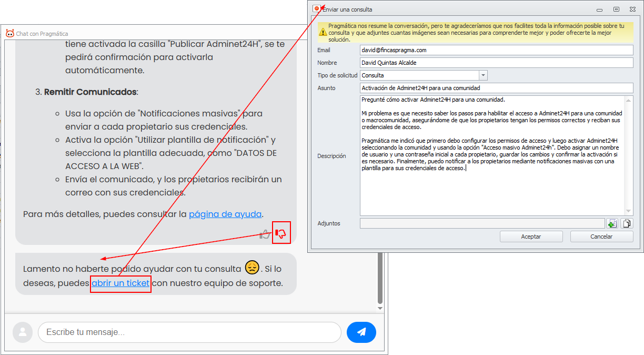This screenshot has width=644, height=355.
Task: Click the thumbs-down feedback icon in chat
Action: 280,233
